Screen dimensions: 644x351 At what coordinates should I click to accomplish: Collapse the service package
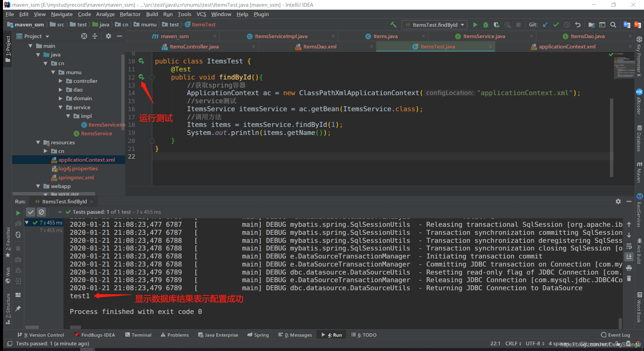click(x=60, y=107)
